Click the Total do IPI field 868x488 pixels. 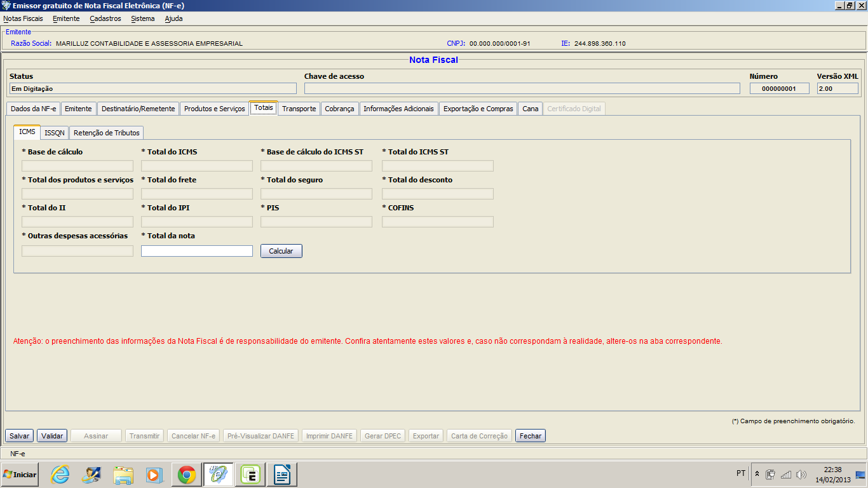[x=197, y=222]
